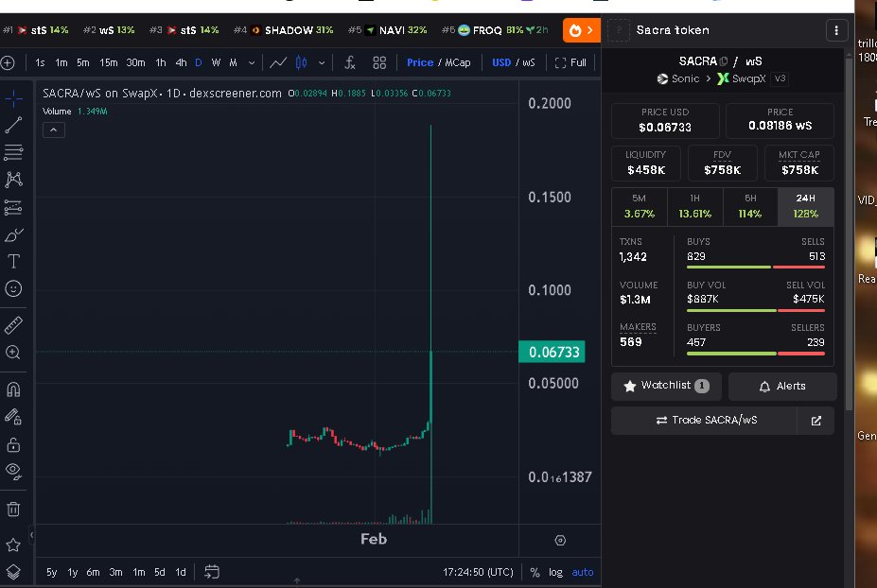Click the Trade SACRA/wS button
Image resolution: width=877 pixels, height=588 pixels.
point(704,421)
